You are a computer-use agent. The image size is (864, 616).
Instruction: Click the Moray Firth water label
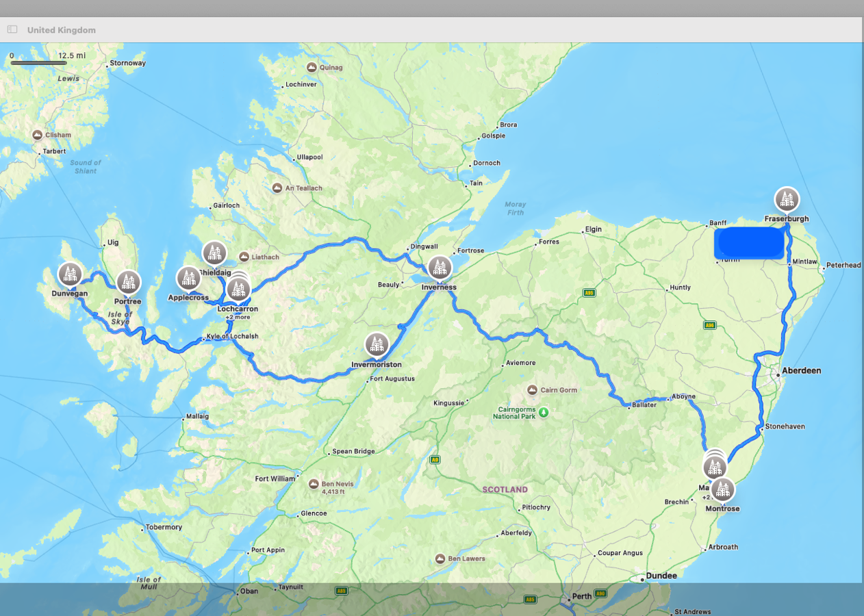coord(515,209)
